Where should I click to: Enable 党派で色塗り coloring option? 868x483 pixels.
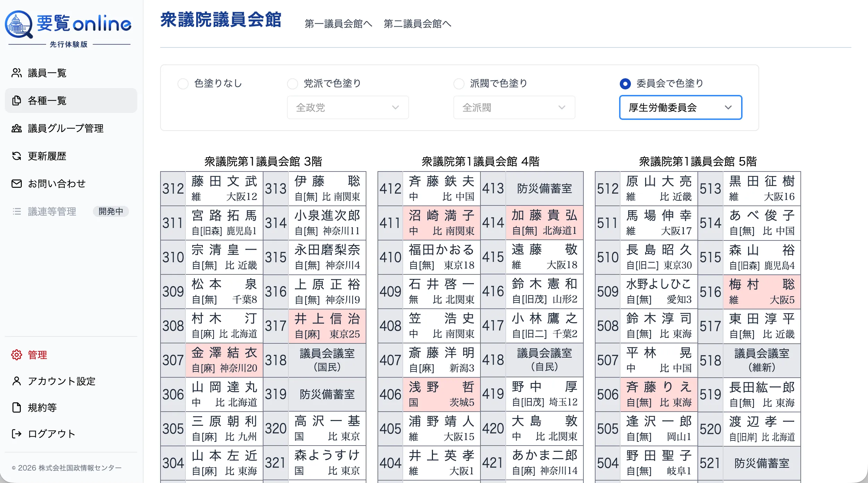293,84
